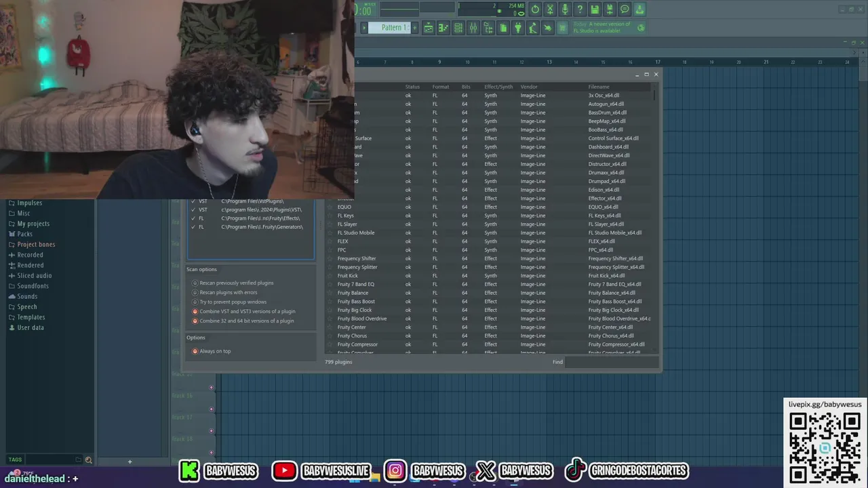
Task: Disable Combine 32 and 64 bit versions
Action: (x=195, y=321)
